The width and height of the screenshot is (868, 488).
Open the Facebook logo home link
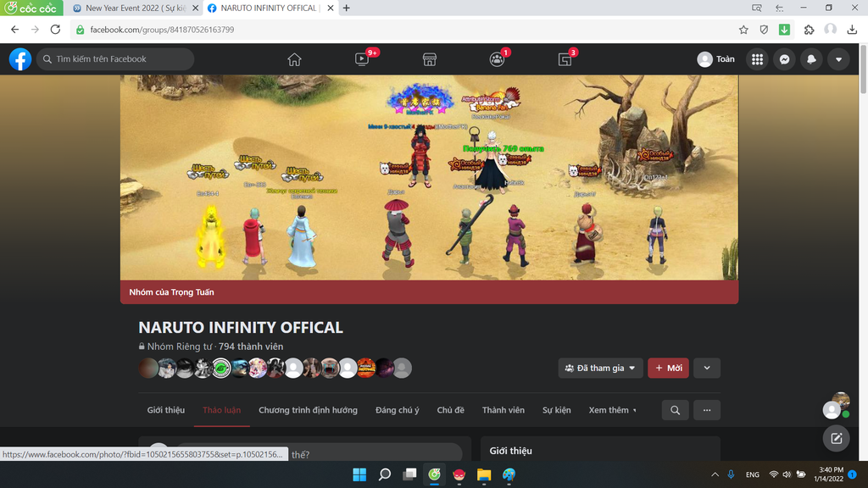tap(20, 59)
